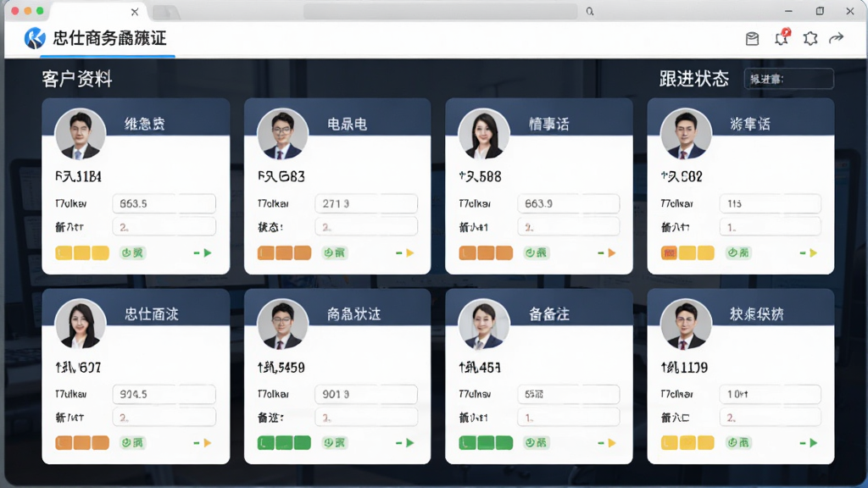
Task: Click the field containing 115
Action: tap(770, 203)
